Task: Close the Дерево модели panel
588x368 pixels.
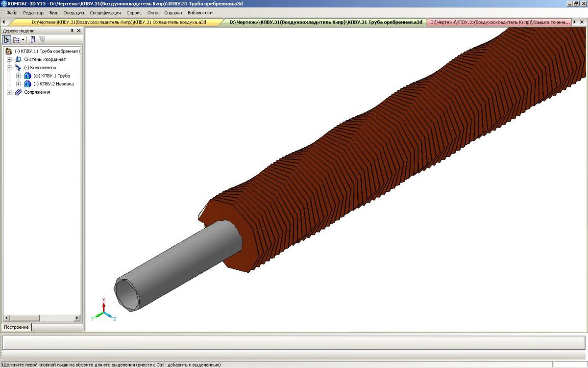Action: coord(79,30)
